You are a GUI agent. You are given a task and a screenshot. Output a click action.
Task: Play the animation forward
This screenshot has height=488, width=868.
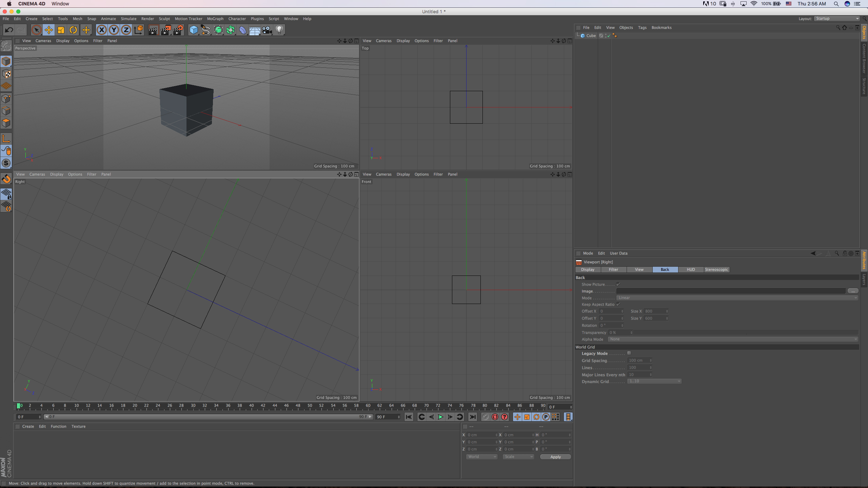point(440,417)
